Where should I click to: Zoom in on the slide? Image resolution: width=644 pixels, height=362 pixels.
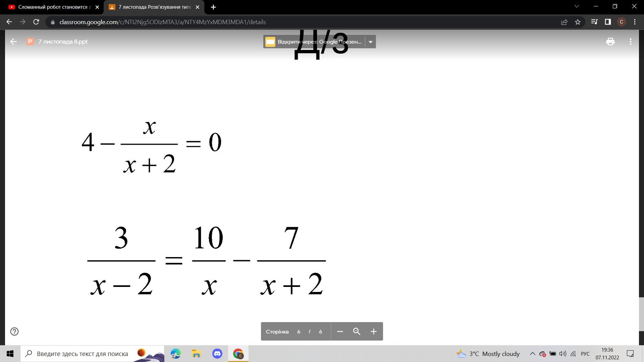coord(373,331)
